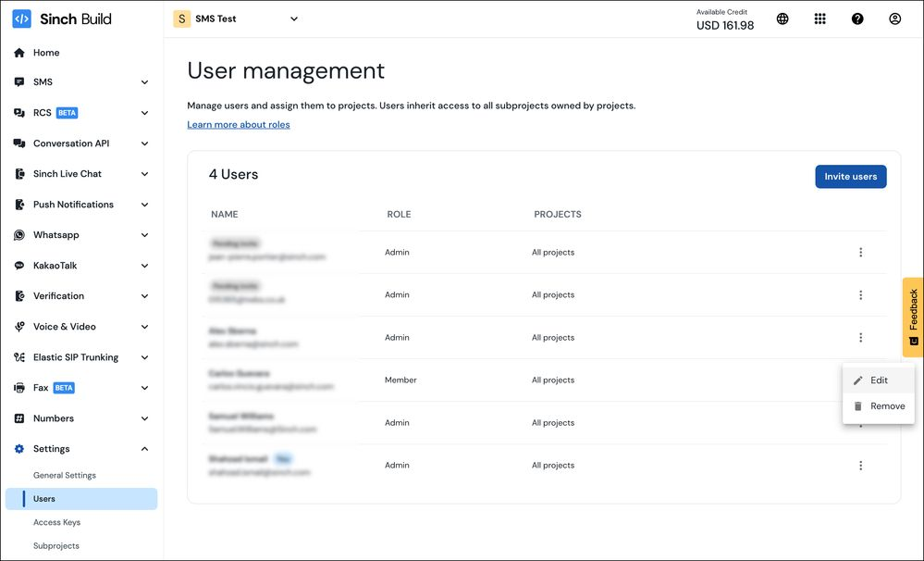924x561 pixels.
Task: Expand the RCS section chevron
Action: pos(144,113)
